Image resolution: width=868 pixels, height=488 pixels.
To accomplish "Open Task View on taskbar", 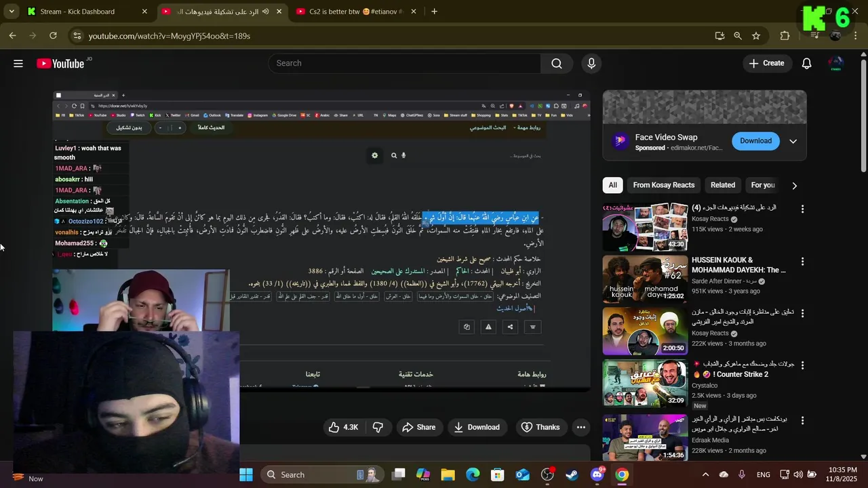I will (x=399, y=474).
